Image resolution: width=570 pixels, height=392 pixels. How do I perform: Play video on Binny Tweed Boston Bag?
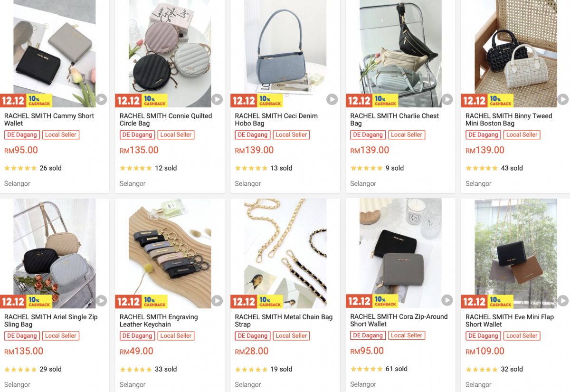tap(562, 99)
